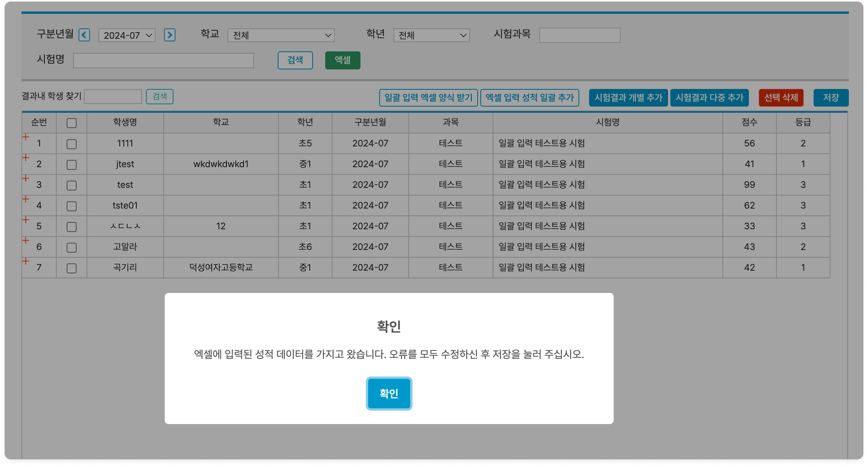Expand row 5 red plus icon
Screen dimensions: 868x467
click(26, 220)
